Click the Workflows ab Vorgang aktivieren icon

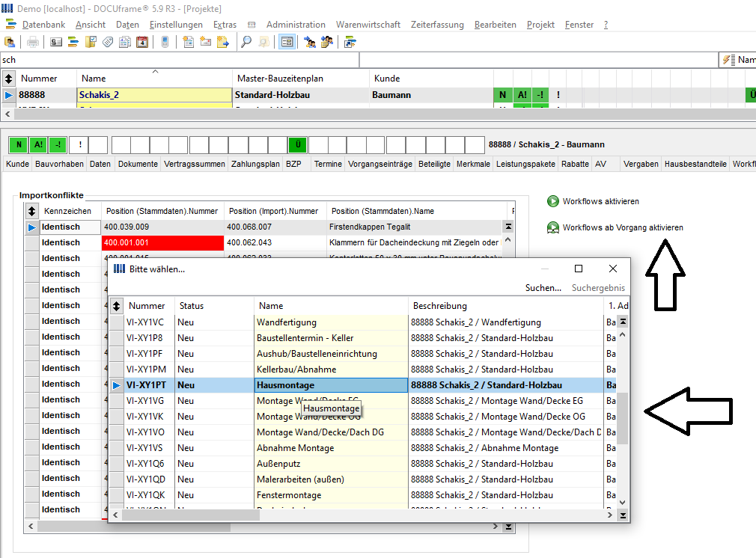click(553, 227)
